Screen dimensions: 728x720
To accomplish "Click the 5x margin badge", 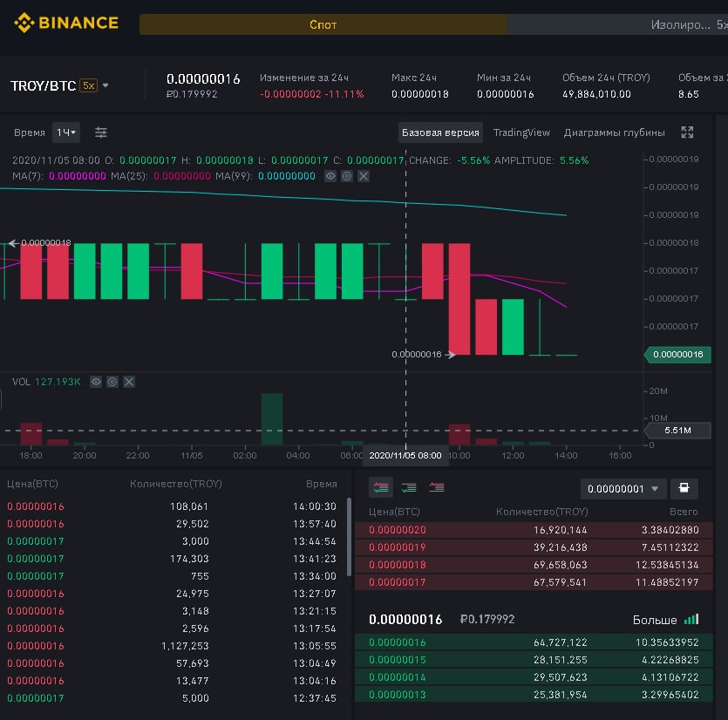I will (88, 85).
